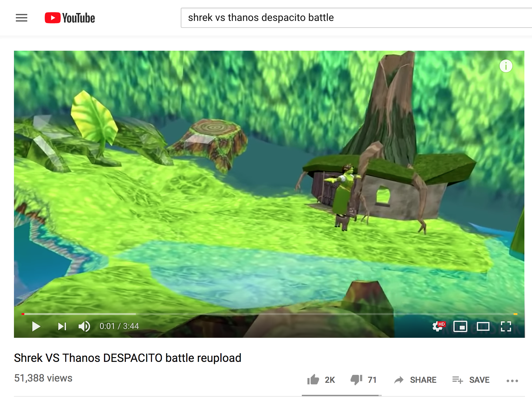532x398 pixels.
Task: Click the video frame to play
Action: click(269, 181)
